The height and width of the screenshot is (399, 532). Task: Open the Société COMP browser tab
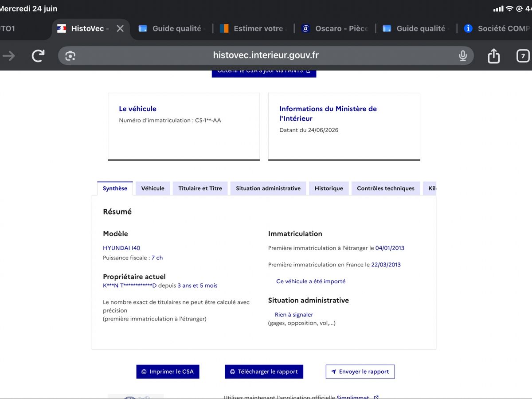click(x=497, y=28)
